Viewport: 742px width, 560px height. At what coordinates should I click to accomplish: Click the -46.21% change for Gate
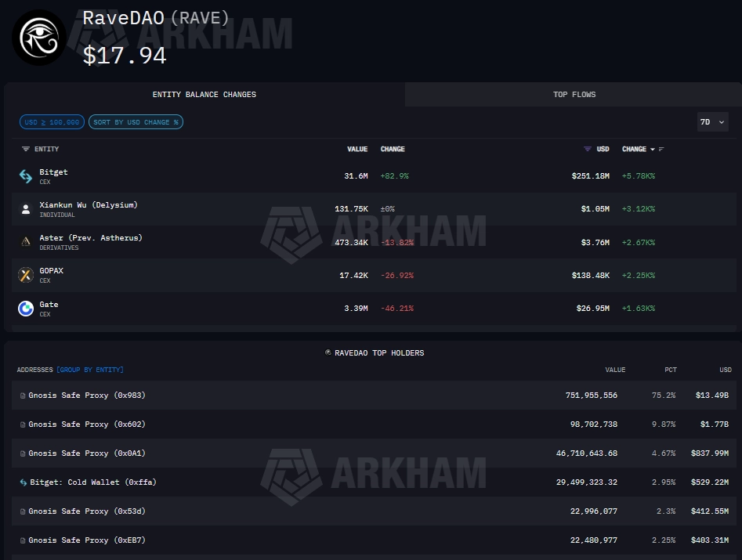tap(397, 309)
